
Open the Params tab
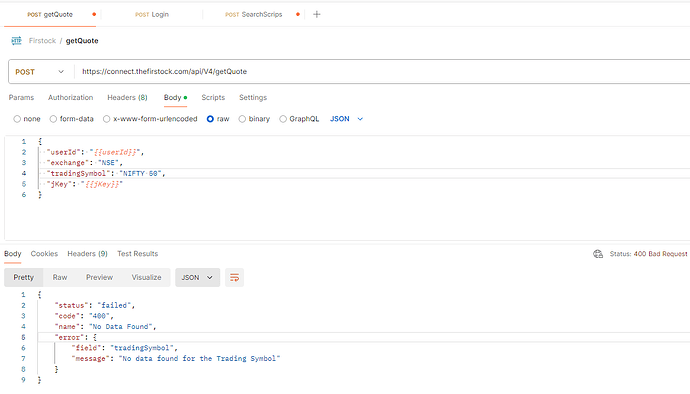(21, 97)
